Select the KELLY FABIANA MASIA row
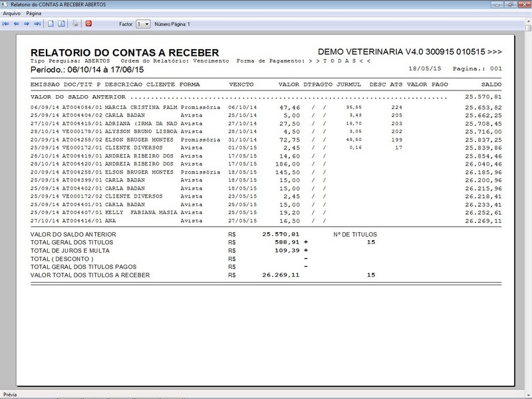Image resolution: width=532 pixels, height=399 pixels. (265, 212)
